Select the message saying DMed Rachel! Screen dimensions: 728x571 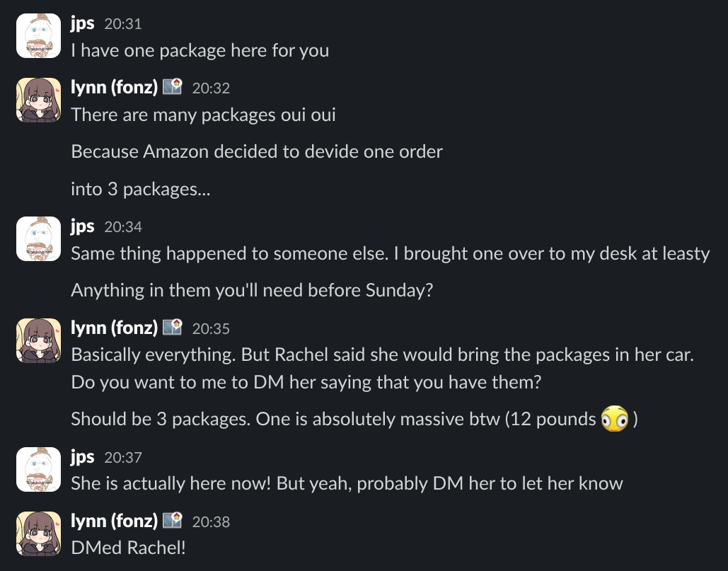tap(127, 547)
